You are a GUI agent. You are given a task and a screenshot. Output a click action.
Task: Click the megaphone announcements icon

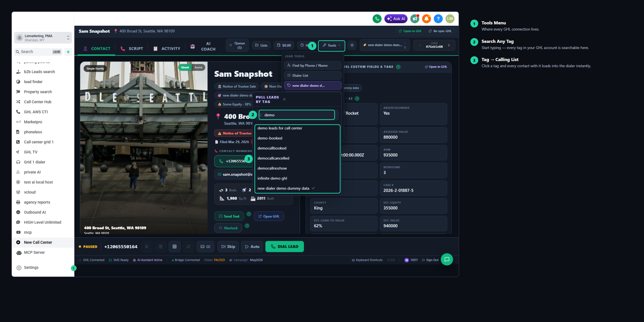click(415, 19)
